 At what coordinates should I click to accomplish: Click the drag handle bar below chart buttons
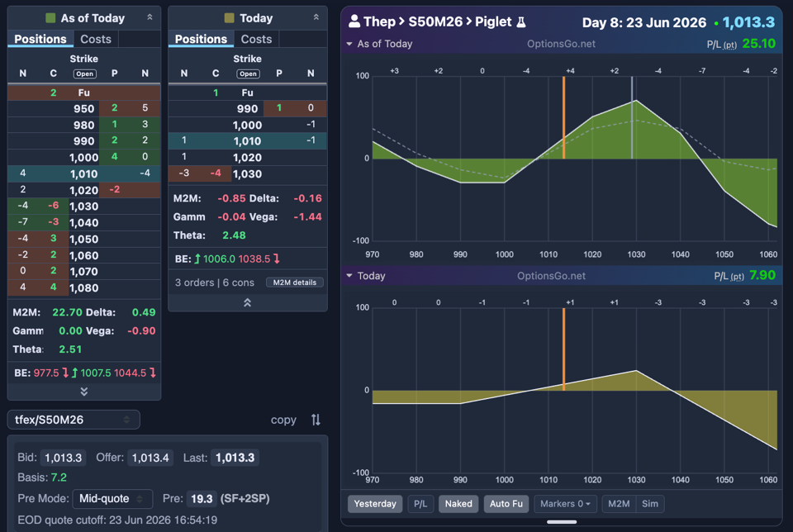562,522
